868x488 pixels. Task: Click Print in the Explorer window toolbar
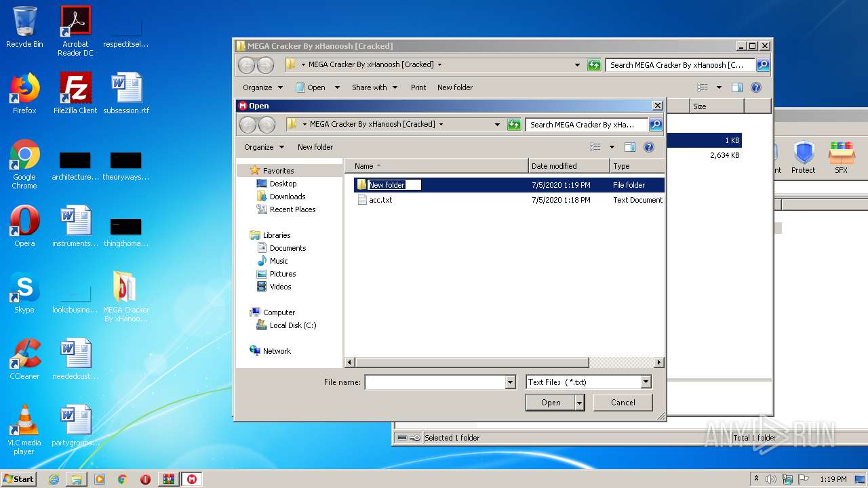(418, 87)
